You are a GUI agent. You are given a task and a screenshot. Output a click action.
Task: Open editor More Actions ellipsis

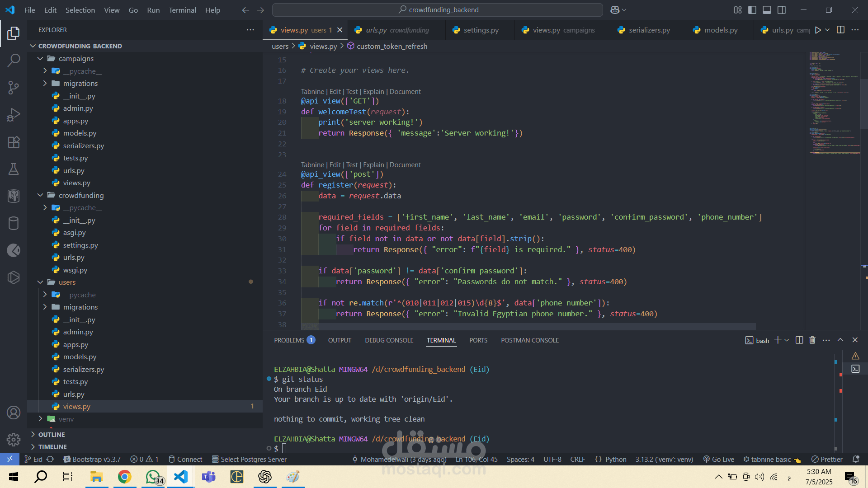point(855,30)
